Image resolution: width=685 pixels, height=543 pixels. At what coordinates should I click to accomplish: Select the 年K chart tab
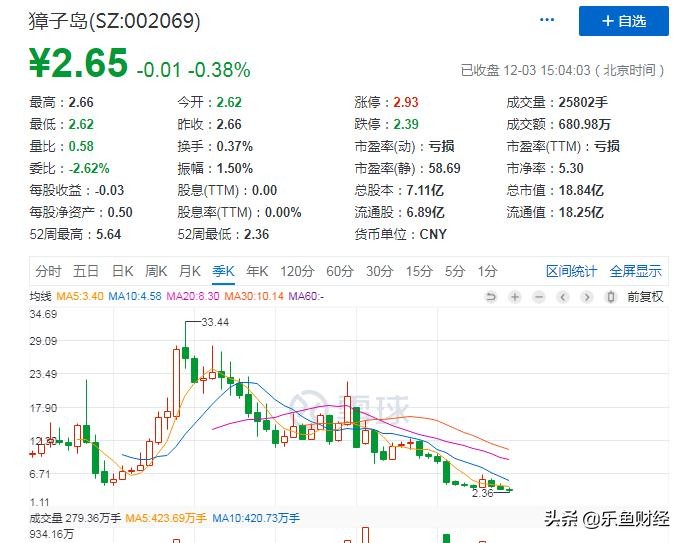point(257,271)
